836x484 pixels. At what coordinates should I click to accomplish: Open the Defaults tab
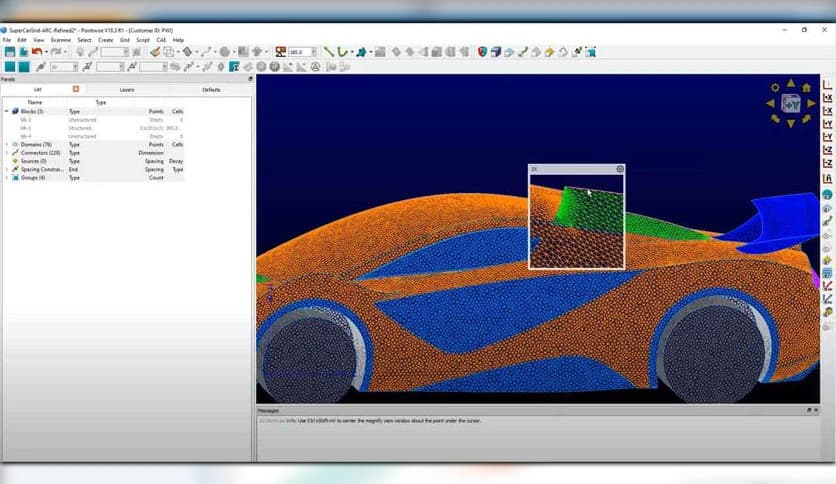(x=211, y=89)
